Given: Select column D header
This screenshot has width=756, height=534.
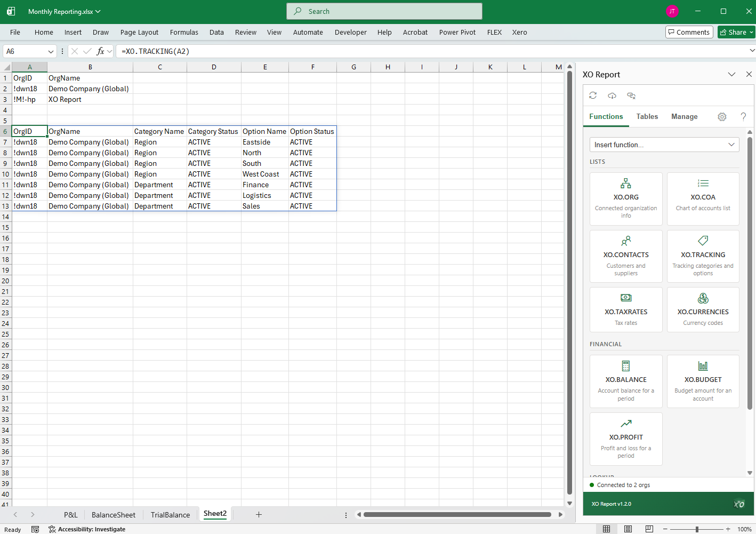Looking at the screenshot, I should point(214,67).
